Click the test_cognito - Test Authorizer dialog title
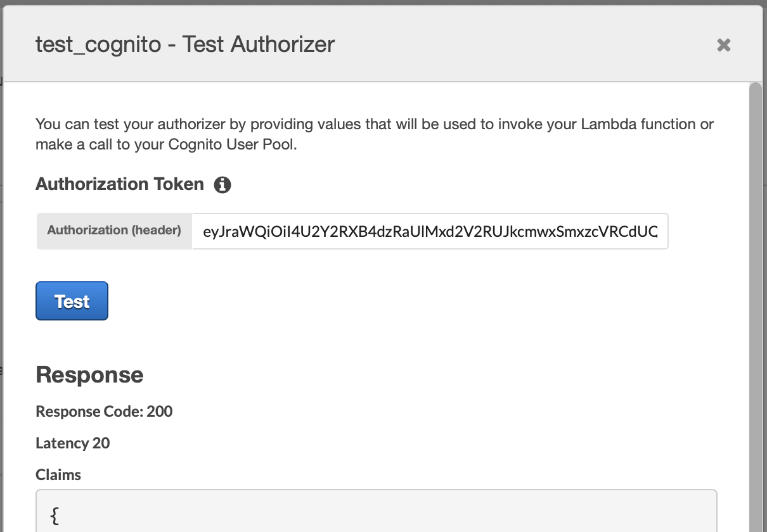Viewport: 767px width, 532px height. [184, 44]
